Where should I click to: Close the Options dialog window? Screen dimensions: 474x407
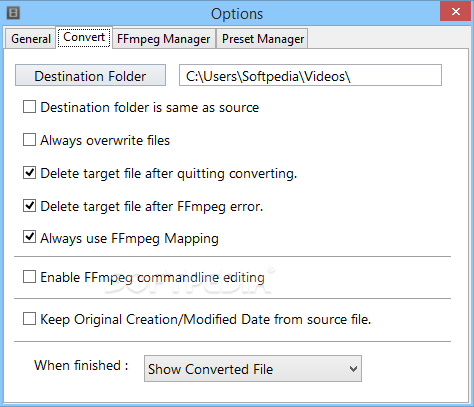(455, 12)
